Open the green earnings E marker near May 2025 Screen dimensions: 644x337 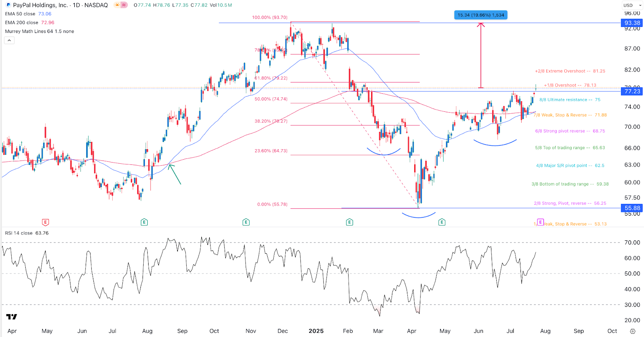tap(442, 222)
